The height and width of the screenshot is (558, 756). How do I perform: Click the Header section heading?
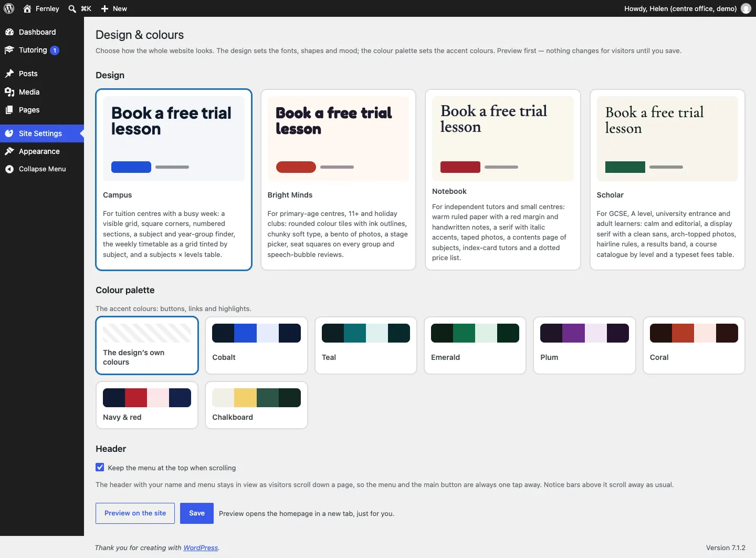(x=111, y=449)
